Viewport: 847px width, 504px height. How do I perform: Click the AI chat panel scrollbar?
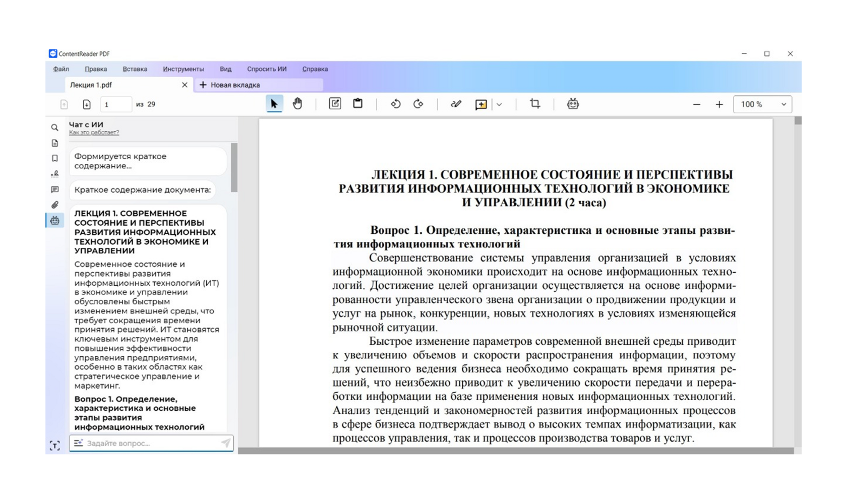234,167
